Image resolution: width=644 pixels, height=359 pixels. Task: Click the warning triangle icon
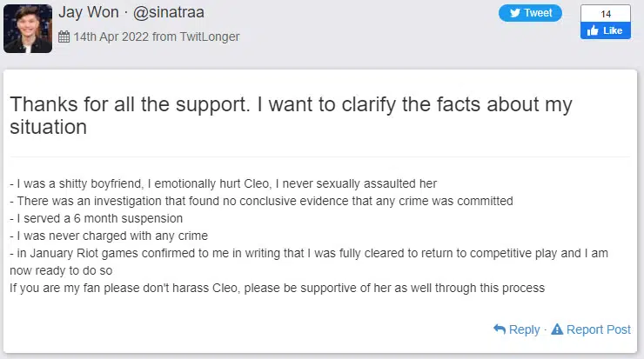(557, 329)
